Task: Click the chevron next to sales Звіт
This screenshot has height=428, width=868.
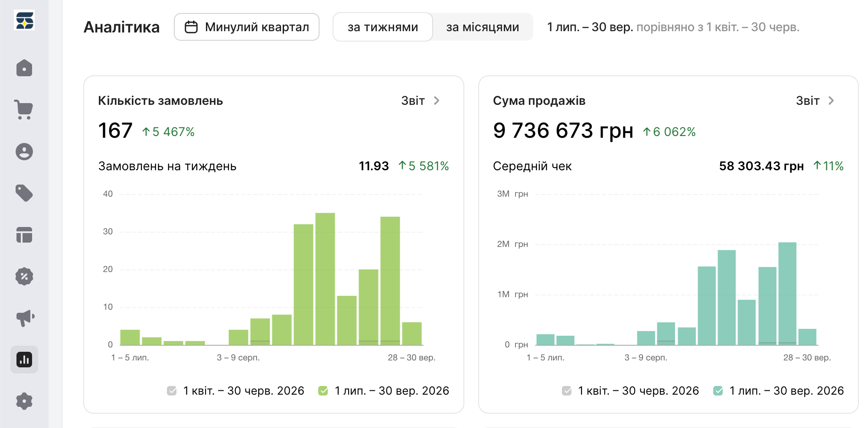Action: [831, 101]
